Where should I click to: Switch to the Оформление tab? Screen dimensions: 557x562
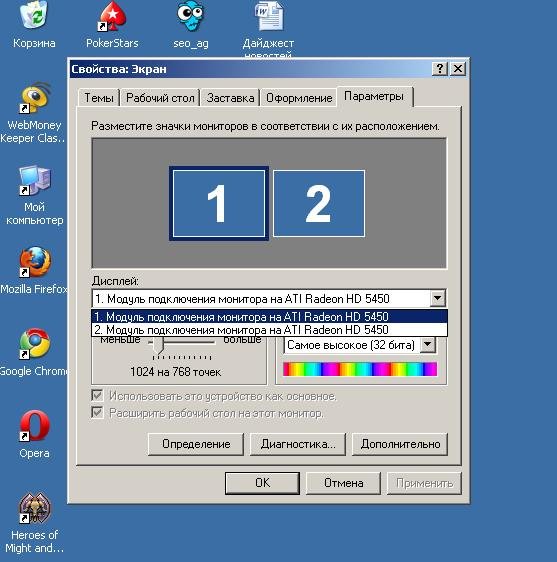(299, 98)
